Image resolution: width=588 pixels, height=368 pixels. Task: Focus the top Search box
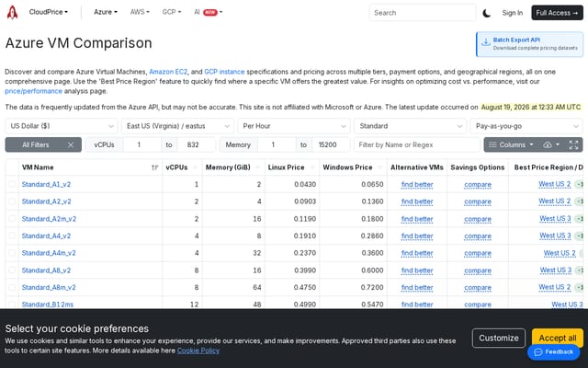click(x=423, y=13)
